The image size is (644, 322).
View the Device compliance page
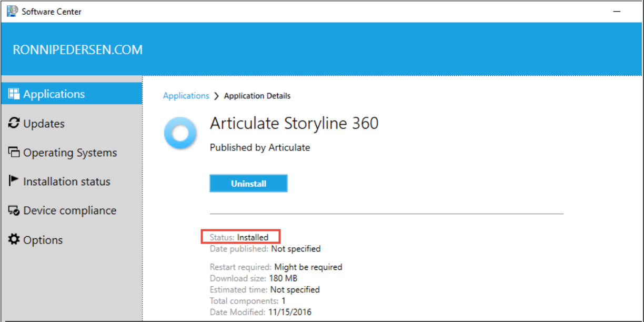[x=71, y=210]
